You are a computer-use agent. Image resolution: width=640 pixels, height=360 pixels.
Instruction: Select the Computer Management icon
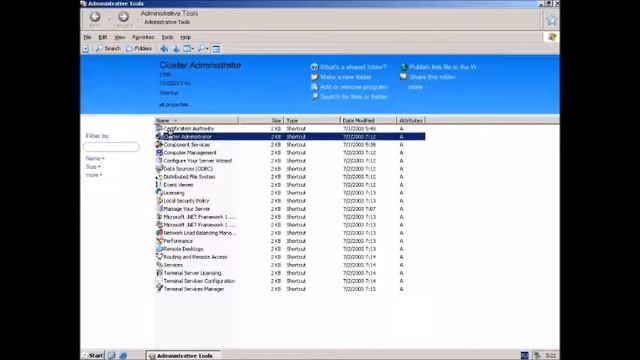pos(159,153)
